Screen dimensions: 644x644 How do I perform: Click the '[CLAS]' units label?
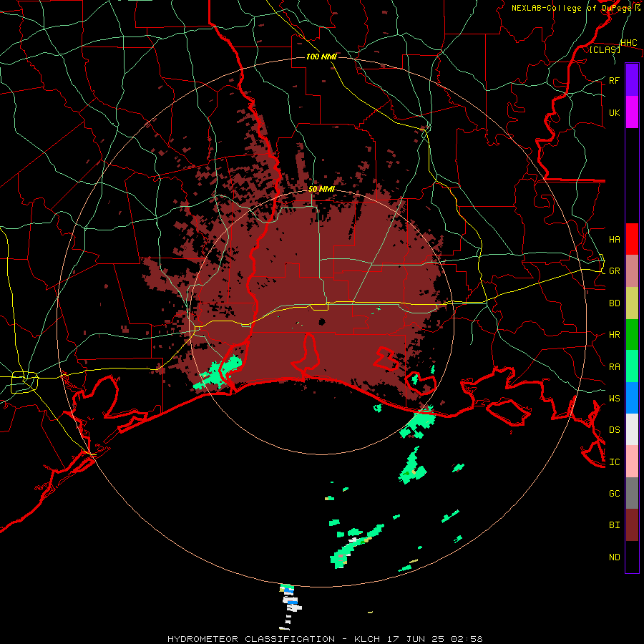coord(605,49)
